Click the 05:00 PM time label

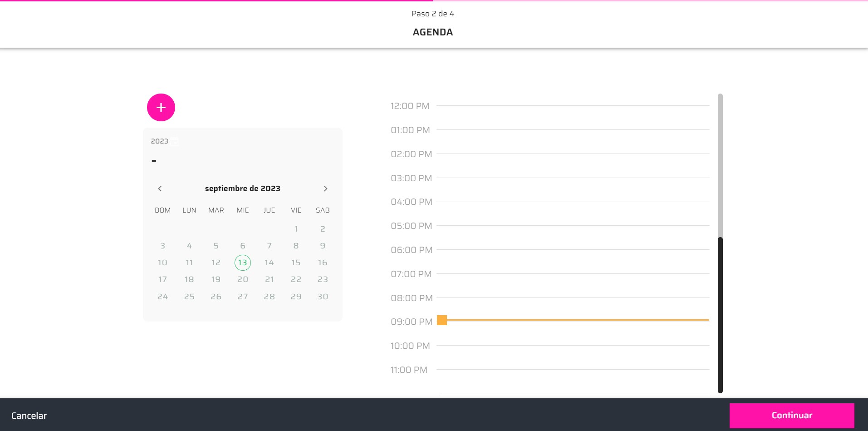(411, 226)
